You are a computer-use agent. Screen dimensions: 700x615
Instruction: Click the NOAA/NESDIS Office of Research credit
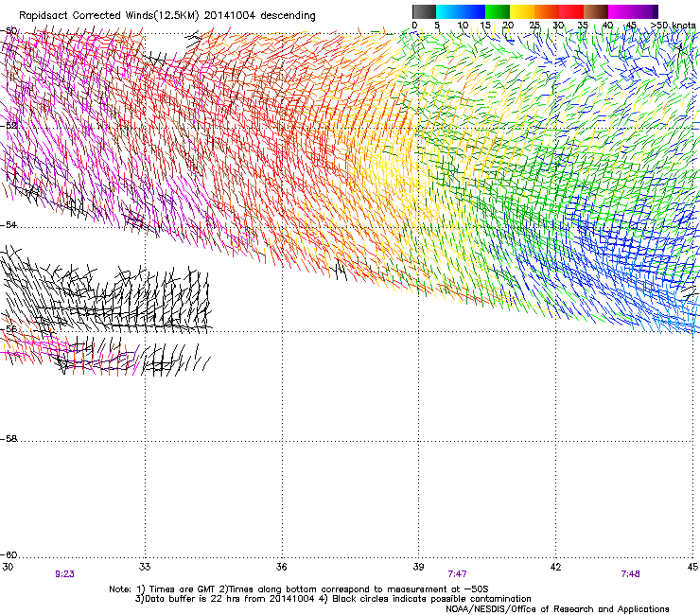[x=557, y=609]
